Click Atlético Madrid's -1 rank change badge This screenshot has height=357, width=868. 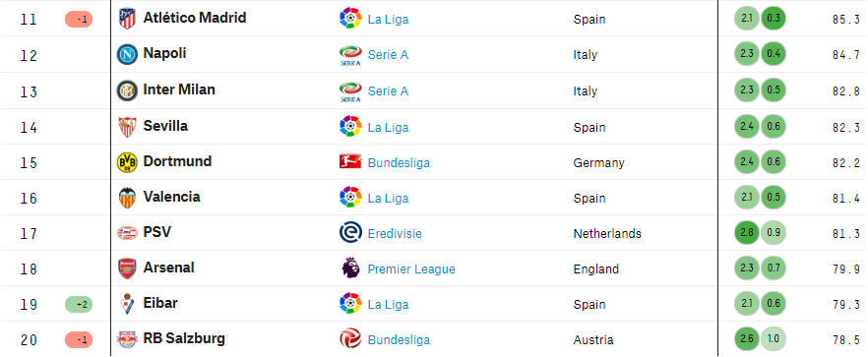pos(79,20)
